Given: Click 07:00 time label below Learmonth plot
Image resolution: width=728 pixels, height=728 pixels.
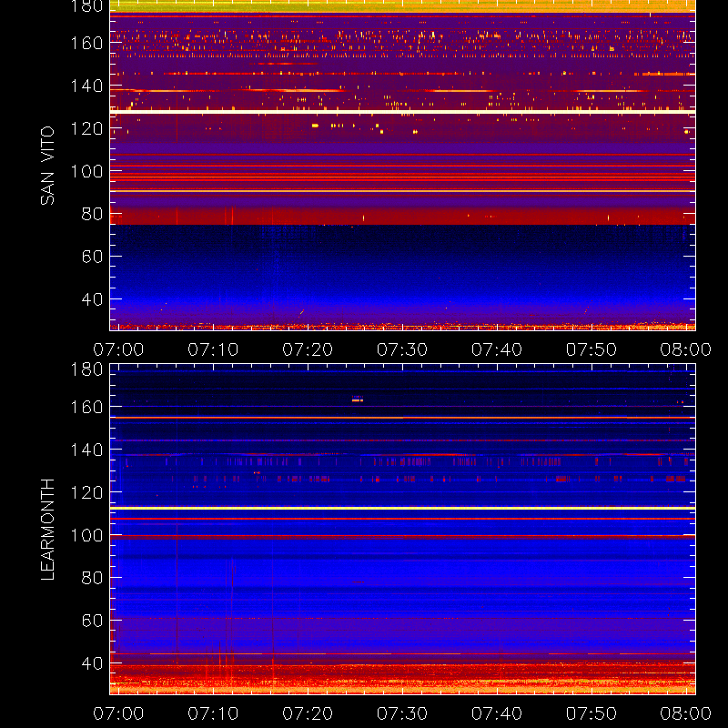Looking at the screenshot, I should pyautogui.click(x=118, y=713).
